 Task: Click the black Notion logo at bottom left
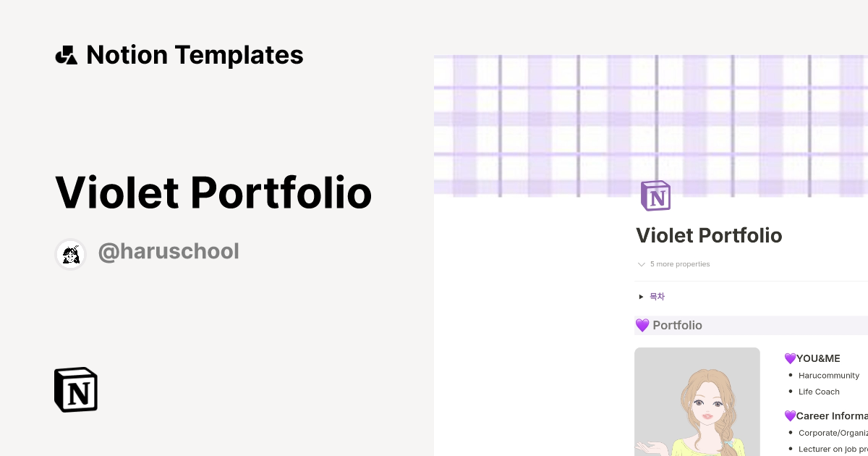click(x=75, y=389)
